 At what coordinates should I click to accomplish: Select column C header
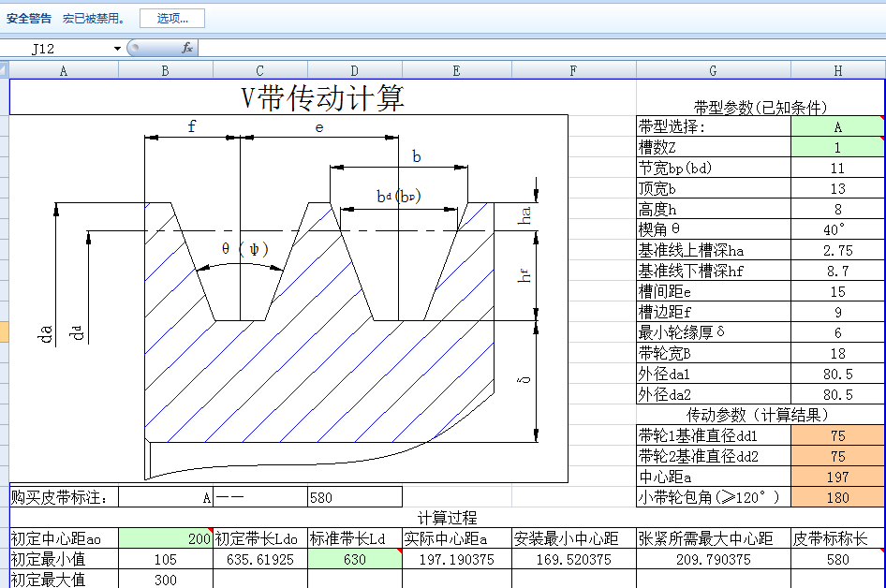pyautogui.click(x=260, y=70)
